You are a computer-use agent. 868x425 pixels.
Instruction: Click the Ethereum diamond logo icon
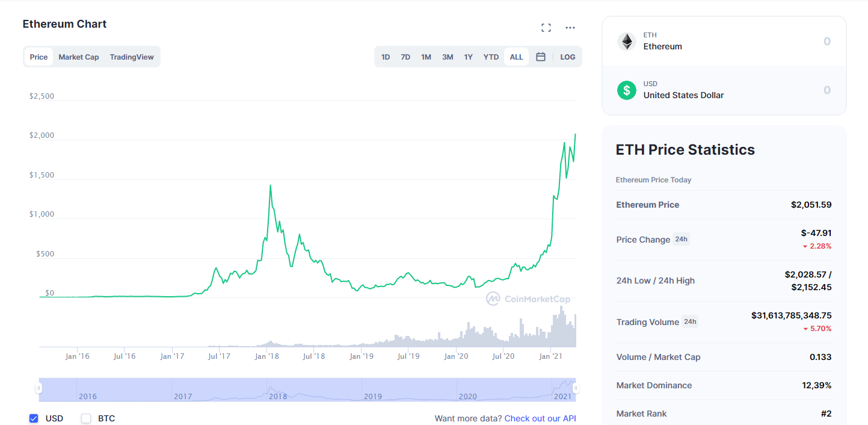(627, 42)
